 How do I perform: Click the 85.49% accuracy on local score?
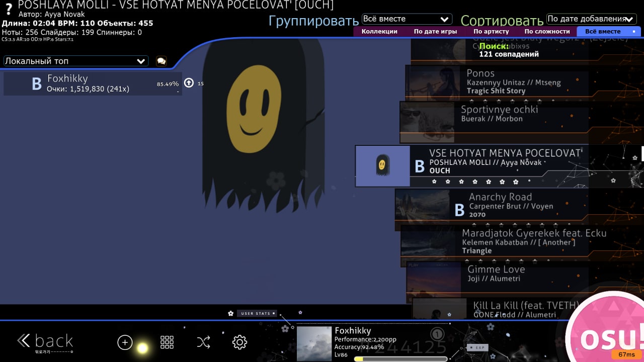(x=168, y=84)
